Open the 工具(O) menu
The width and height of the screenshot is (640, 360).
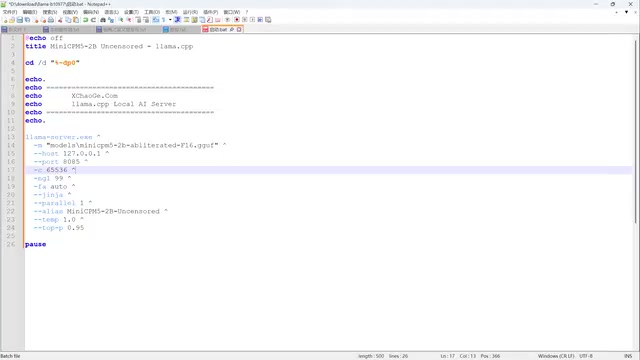(x=152, y=12)
